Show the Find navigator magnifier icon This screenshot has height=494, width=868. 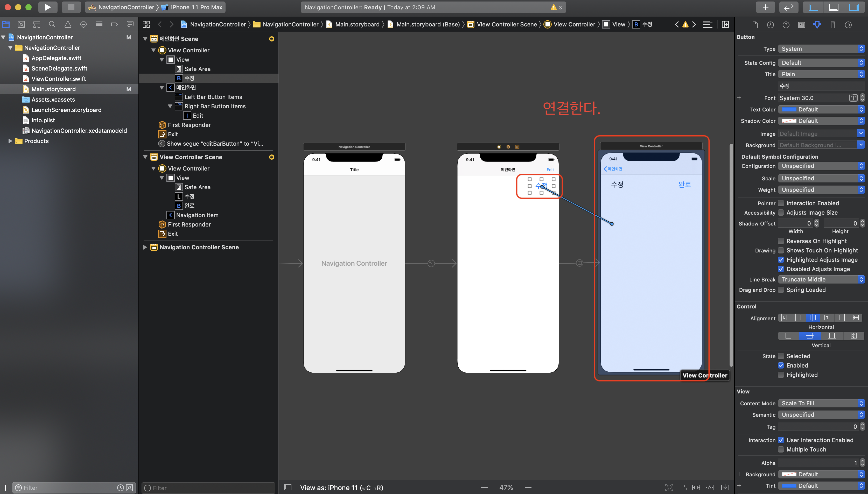coord(52,24)
